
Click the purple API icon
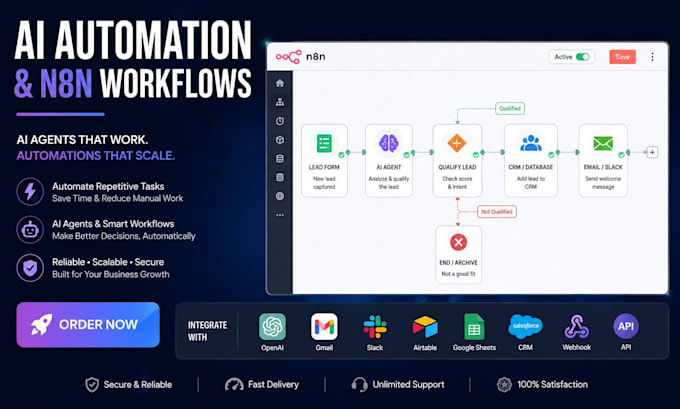point(626,326)
